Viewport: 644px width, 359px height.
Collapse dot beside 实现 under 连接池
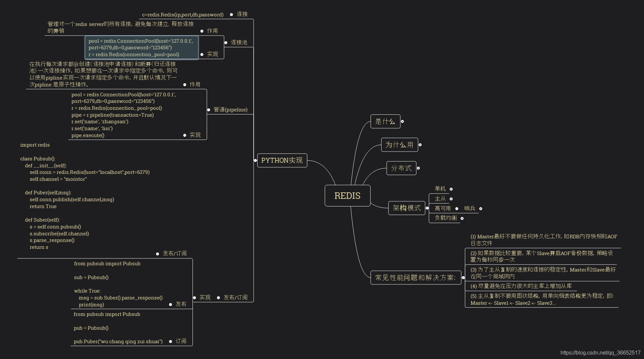click(202, 54)
